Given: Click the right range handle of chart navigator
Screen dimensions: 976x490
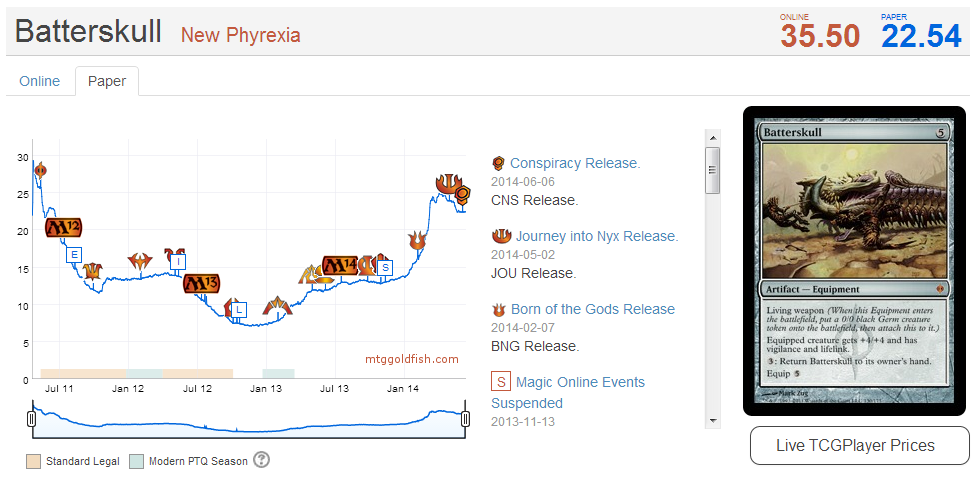Looking at the screenshot, I should tap(465, 420).
